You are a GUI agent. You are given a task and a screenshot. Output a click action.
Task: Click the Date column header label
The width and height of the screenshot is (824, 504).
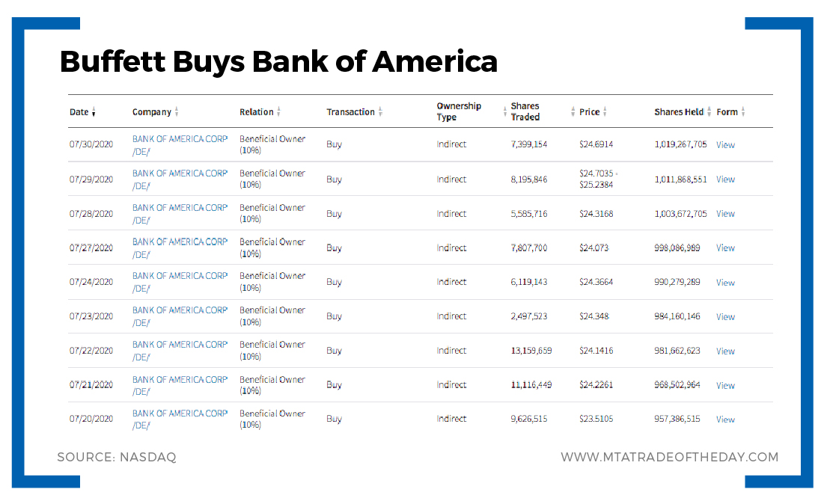tap(79, 112)
